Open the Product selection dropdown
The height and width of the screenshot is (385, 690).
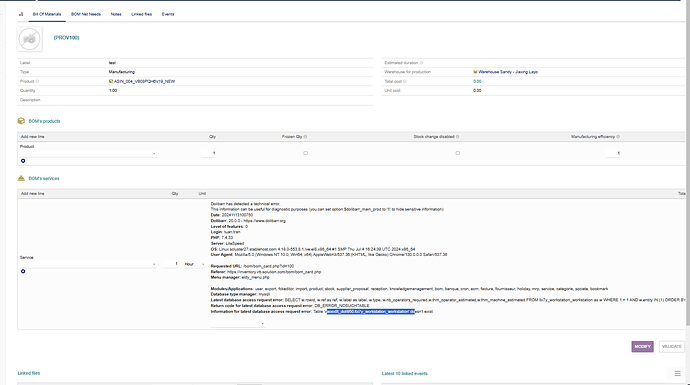point(88,154)
